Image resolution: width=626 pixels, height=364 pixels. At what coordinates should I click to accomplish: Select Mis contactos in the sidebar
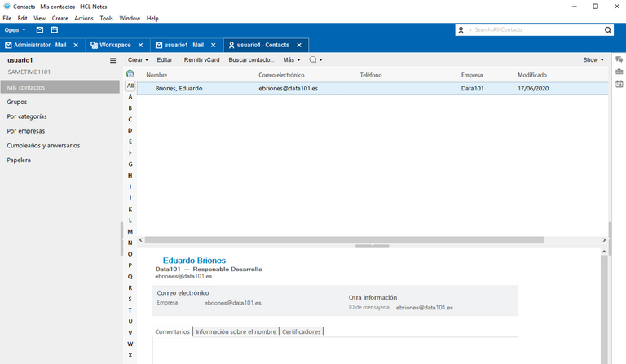(60, 87)
